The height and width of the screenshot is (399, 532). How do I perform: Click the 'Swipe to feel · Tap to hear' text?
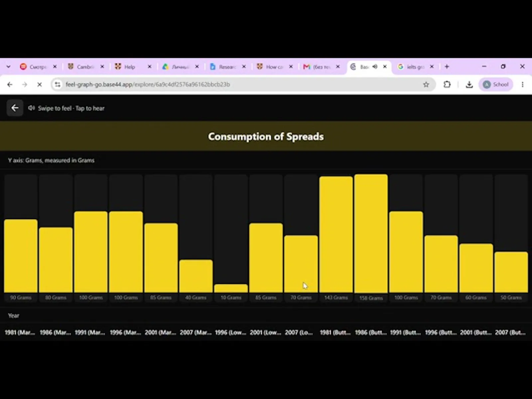click(71, 108)
